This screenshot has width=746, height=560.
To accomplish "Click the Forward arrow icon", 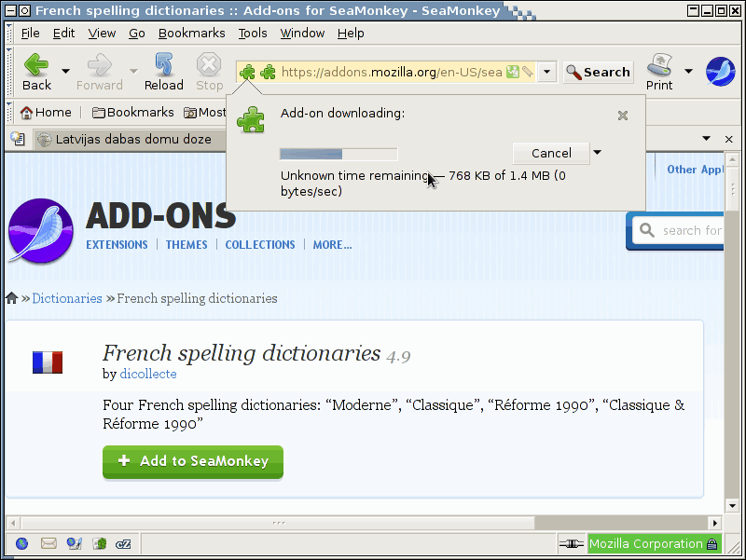I will point(100,64).
